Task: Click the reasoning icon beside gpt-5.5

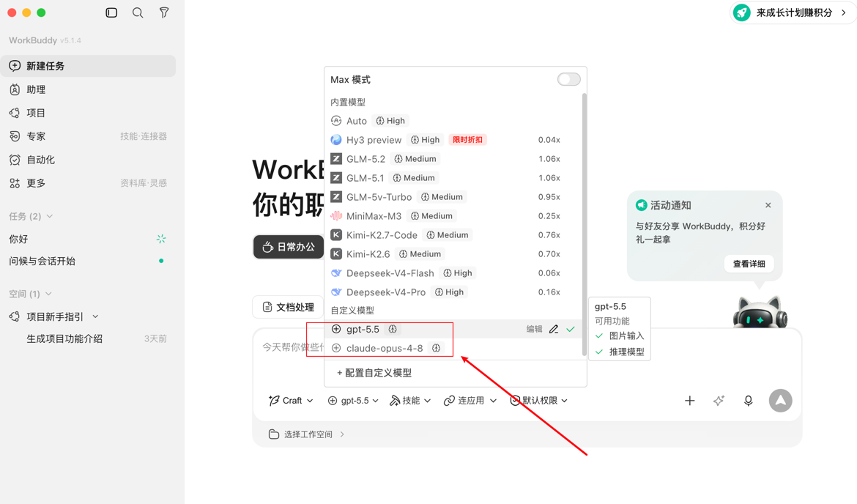Action: (x=393, y=329)
